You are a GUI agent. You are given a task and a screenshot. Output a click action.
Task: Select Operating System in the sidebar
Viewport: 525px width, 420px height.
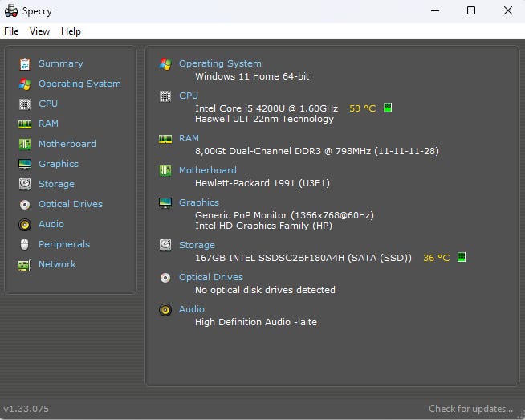click(x=79, y=84)
